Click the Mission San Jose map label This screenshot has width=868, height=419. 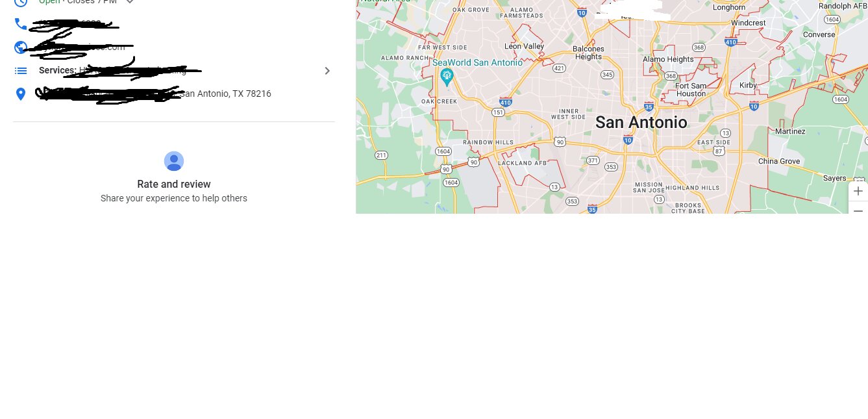pos(649,188)
